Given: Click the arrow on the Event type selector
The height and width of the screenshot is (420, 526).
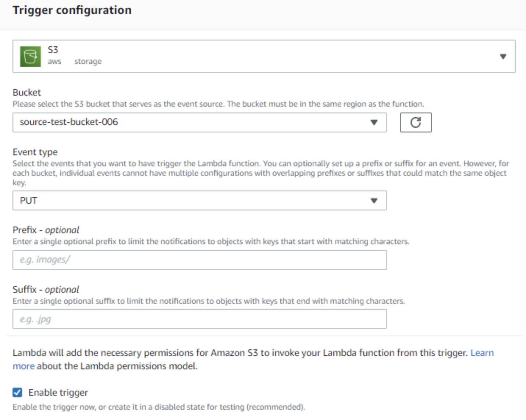Looking at the screenshot, I should 374,201.
